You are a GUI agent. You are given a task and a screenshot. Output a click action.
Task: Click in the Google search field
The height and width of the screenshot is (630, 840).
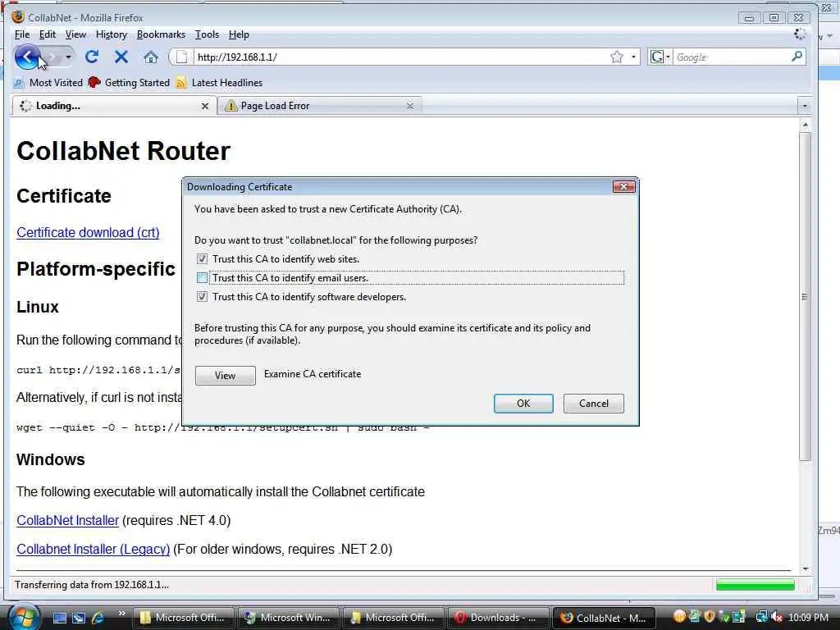click(x=731, y=57)
